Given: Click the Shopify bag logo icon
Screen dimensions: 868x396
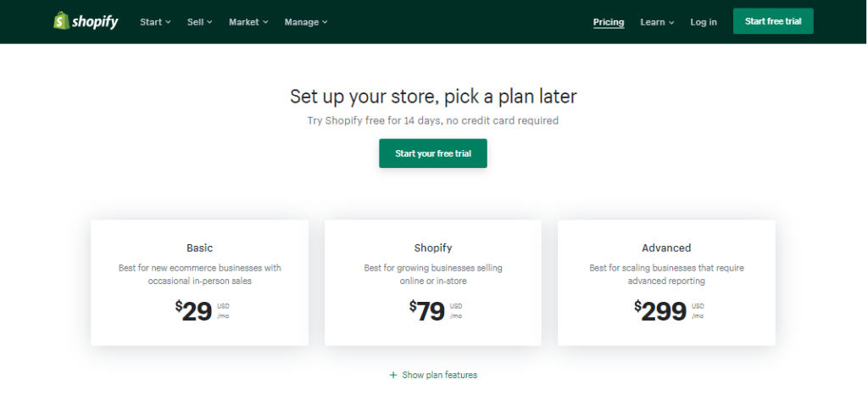Looking at the screenshot, I should click(x=61, y=21).
